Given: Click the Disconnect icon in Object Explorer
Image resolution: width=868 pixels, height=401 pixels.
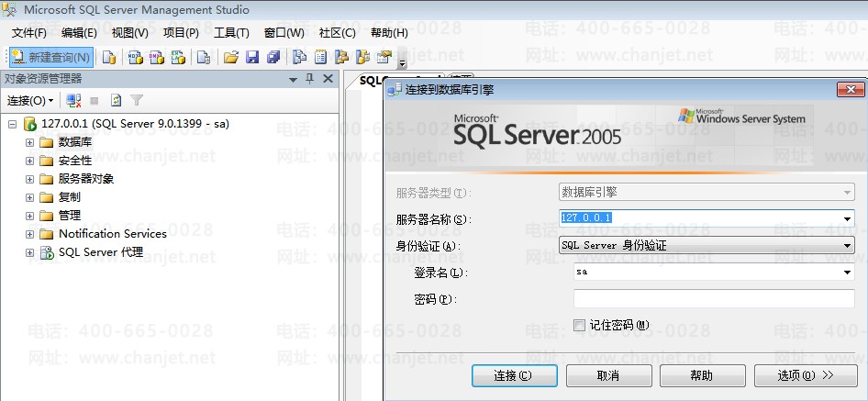Looking at the screenshot, I should (x=74, y=100).
